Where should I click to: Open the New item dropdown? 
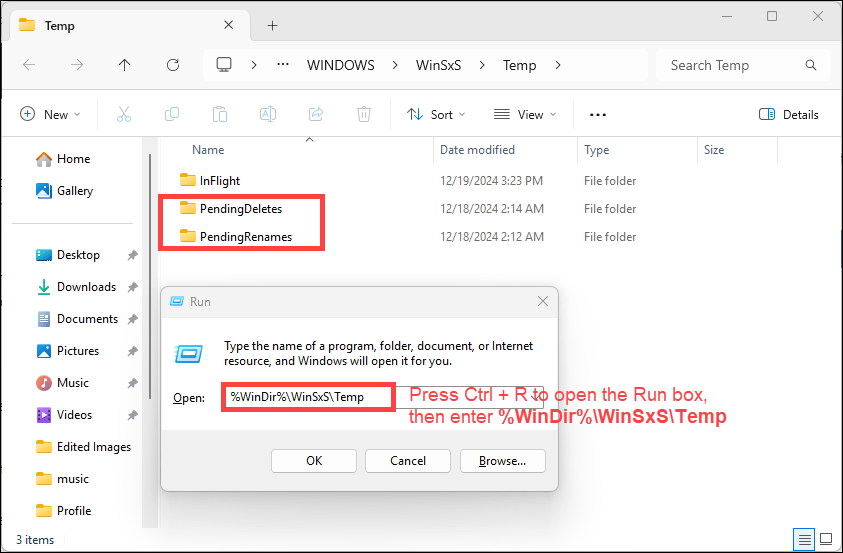tap(51, 115)
